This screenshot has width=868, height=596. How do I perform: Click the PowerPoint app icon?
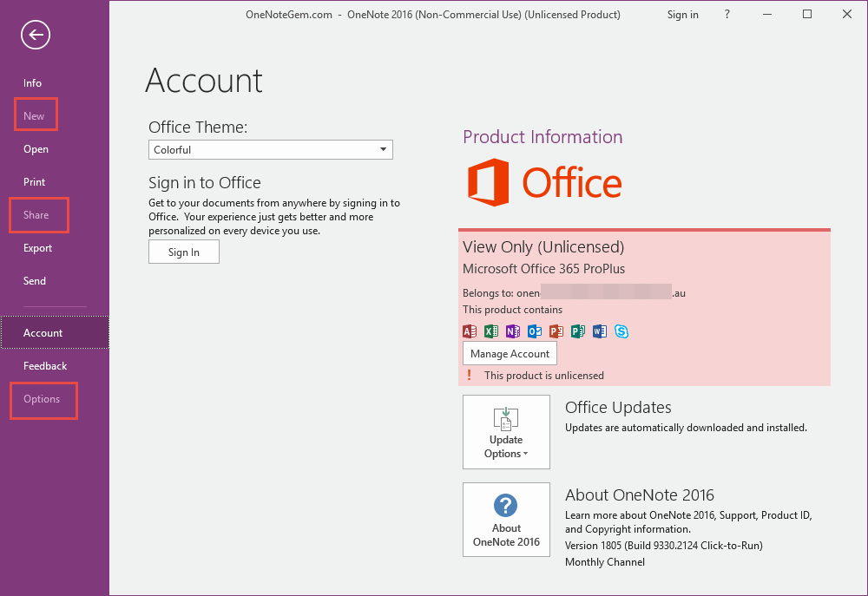(556, 331)
